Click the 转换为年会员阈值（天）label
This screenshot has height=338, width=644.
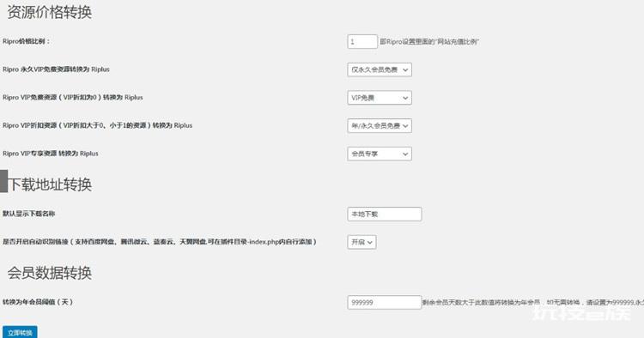pos(38,302)
